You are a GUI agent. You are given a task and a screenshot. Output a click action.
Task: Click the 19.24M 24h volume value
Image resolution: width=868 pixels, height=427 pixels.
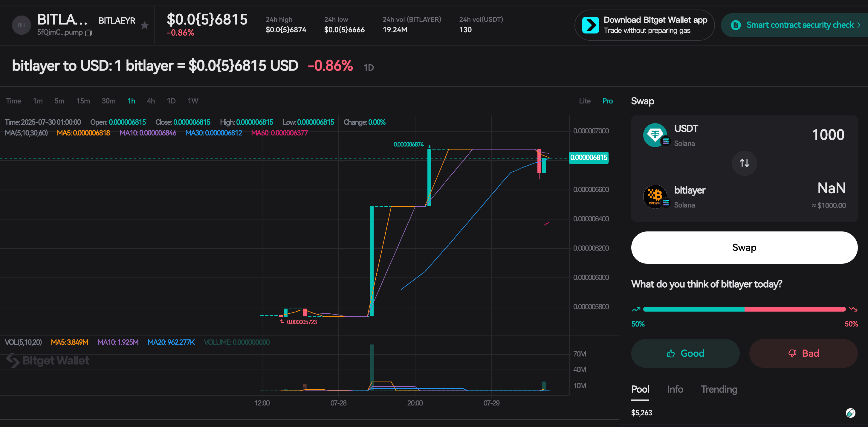(395, 30)
